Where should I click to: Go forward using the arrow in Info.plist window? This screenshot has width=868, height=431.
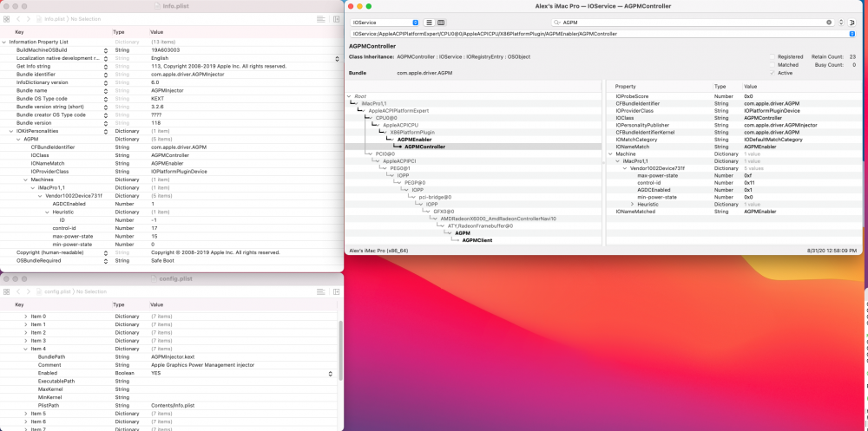pos(28,19)
